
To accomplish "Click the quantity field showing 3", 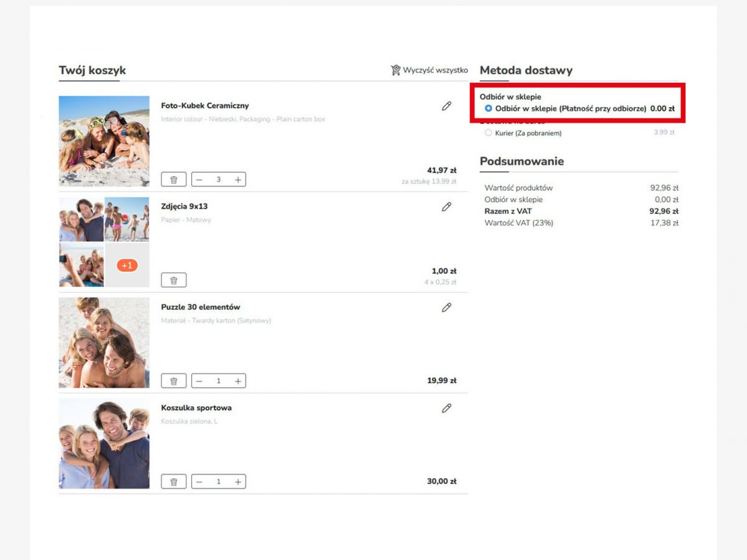I will pos(218,180).
